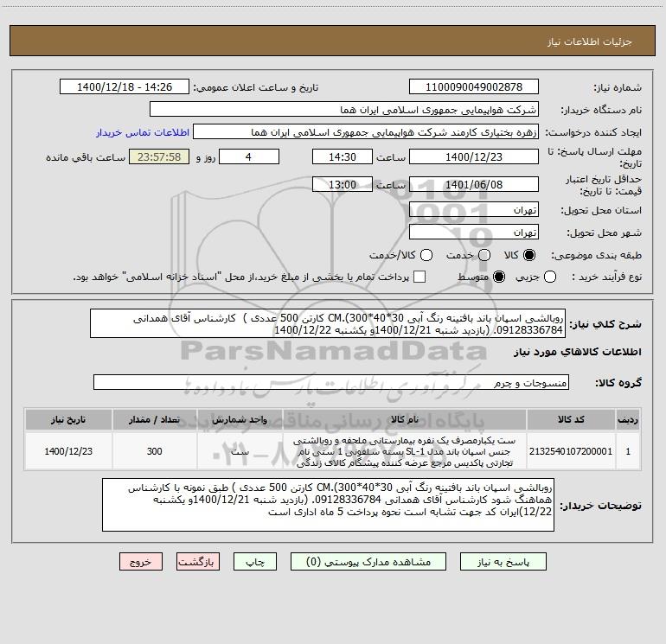Click the response deadline date 1400/12/23 field

tap(474, 156)
